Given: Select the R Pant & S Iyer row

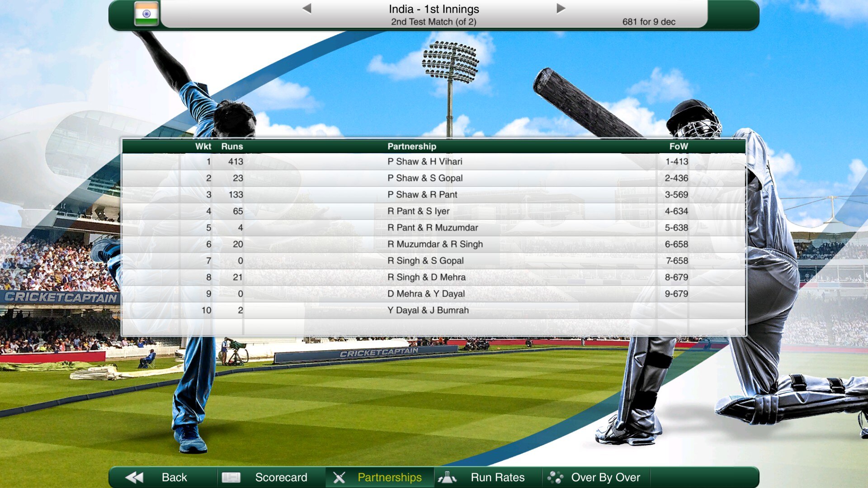Looking at the screenshot, I should click(x=434, y=211).
